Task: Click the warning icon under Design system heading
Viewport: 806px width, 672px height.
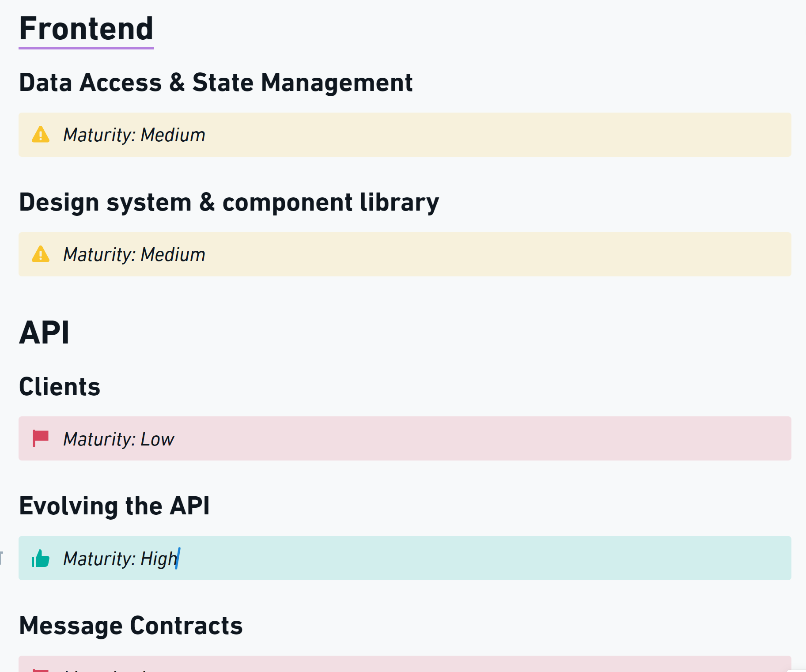Action: point(41,254)
